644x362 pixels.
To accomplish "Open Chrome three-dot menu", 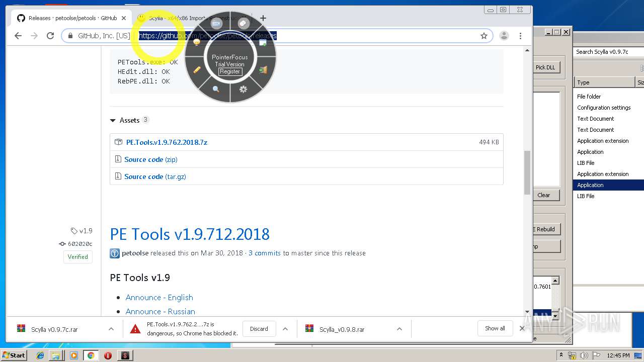I will (520, 36).
